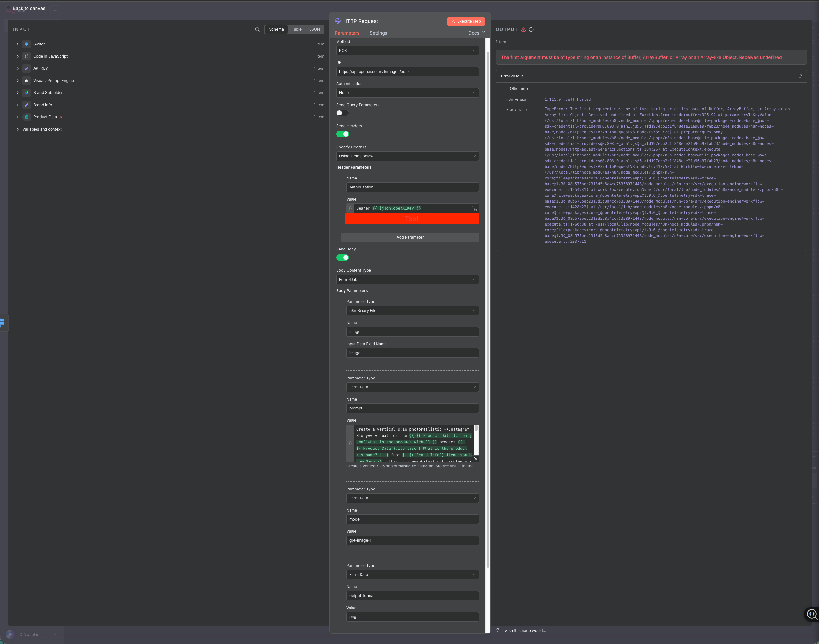This screenshot has height=644, width=819.
Task: Click the Brand Subfolder Google Drive icon
Action: [x=26, y=93]
